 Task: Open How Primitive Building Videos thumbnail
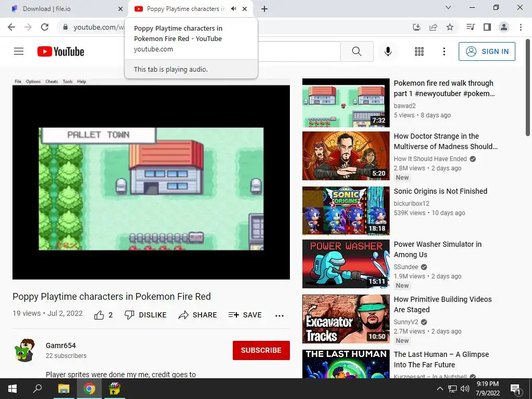coord(345,319)
